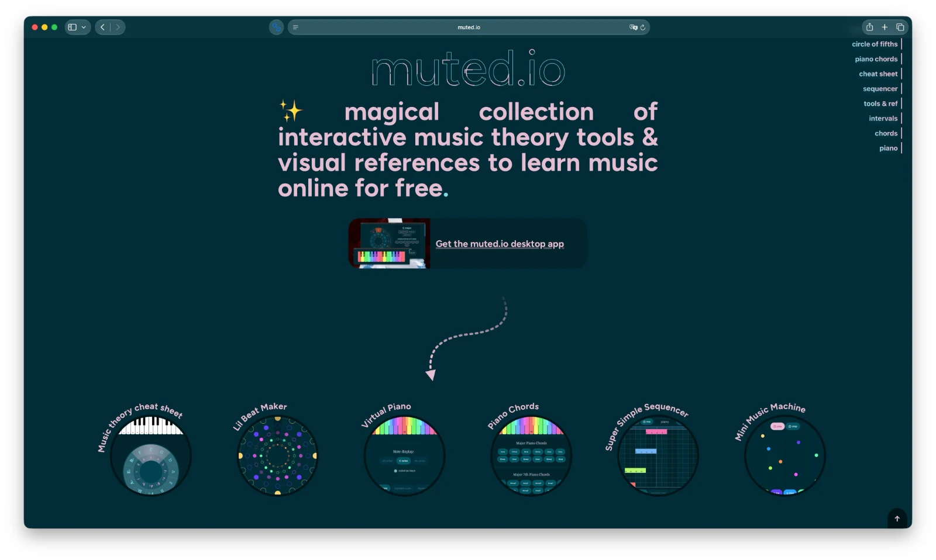The height and width of the screenshot is (560, 936).
Task: Click the blue extension icon beside address bar
Action: tap(276, 27)
